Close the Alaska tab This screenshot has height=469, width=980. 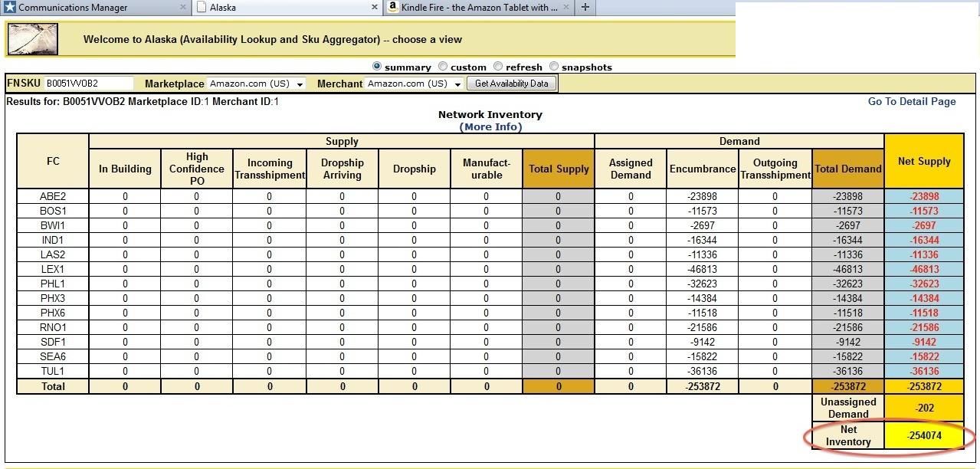(375, 8)
